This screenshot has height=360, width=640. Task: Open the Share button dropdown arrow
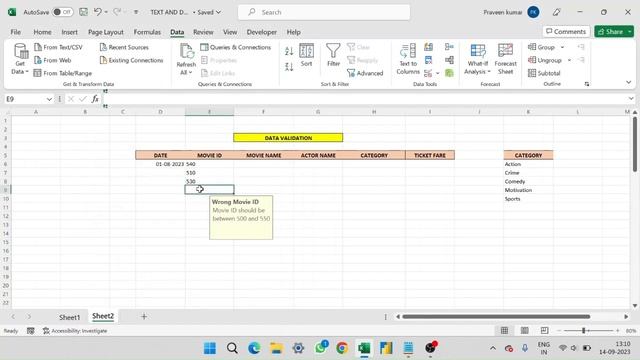(x=630, y=31)
